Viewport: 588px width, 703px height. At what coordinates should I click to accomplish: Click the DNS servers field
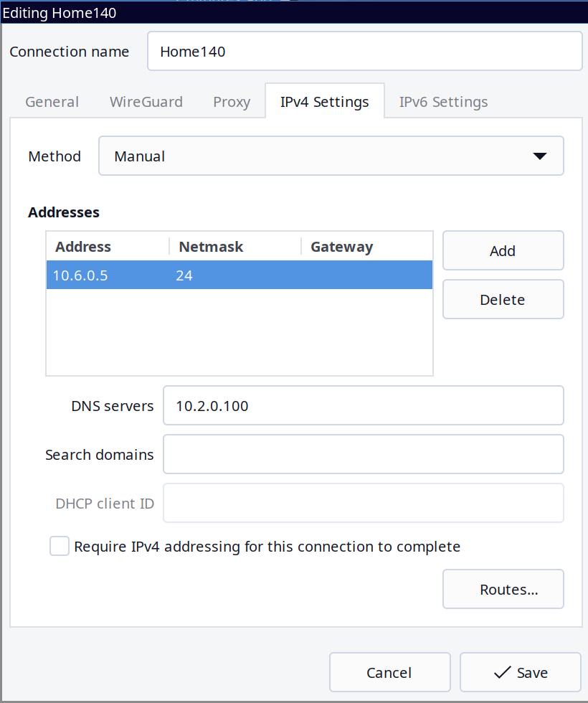[x=363, y=406]
